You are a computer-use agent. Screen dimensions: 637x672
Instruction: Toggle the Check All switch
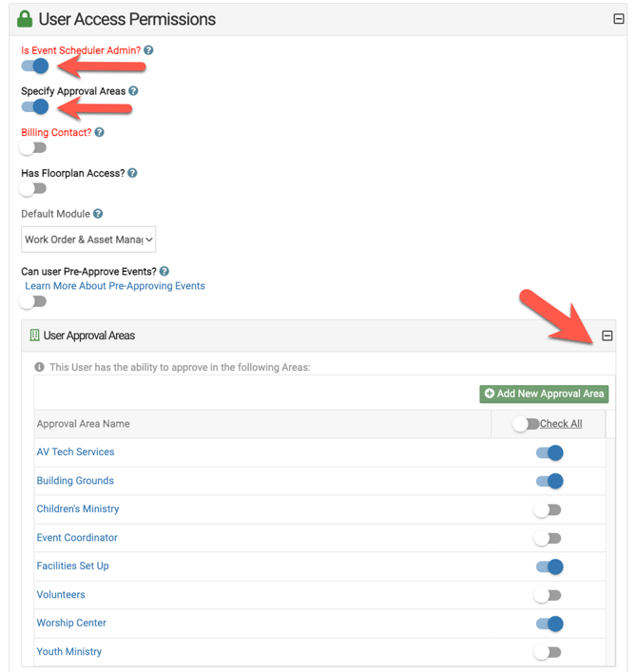[526, 424]
